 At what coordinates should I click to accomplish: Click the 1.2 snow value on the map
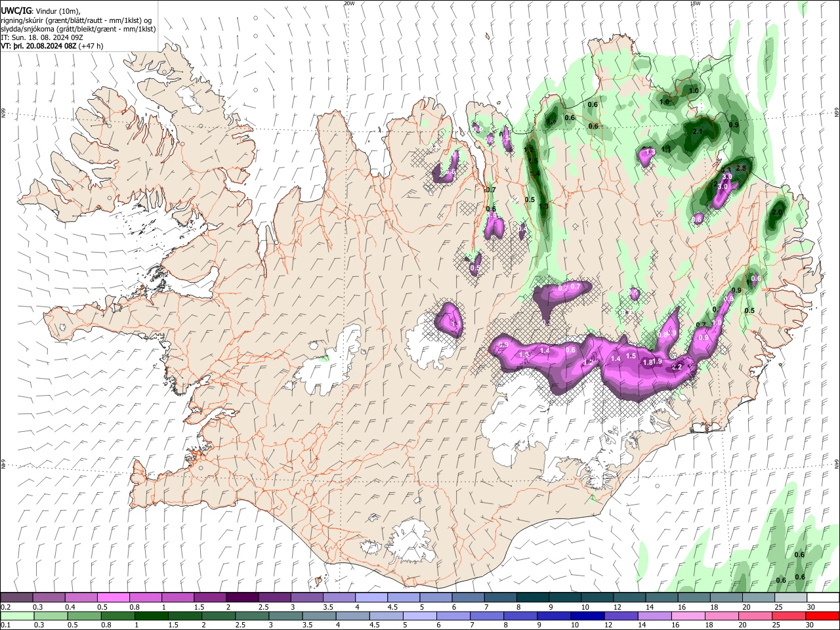point(589,362)
